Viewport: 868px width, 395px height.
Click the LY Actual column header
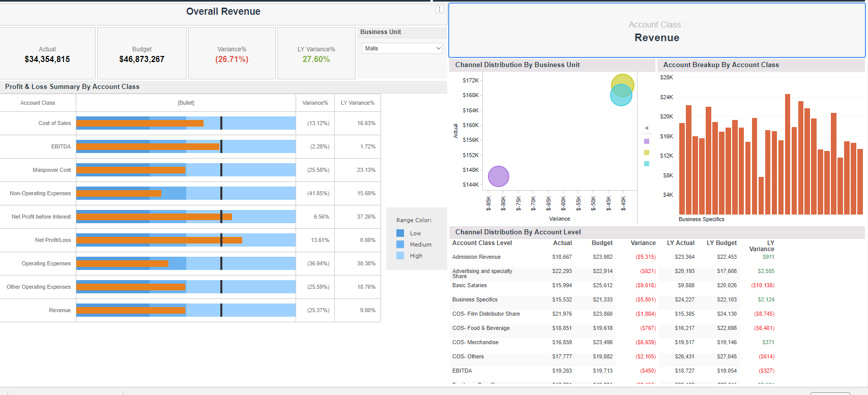pos(681,243)
